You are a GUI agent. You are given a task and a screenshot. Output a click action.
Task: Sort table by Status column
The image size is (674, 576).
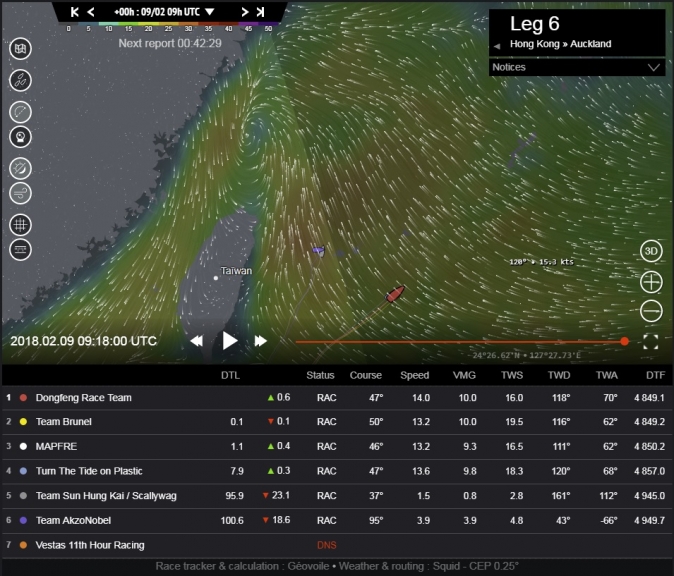point(320,375)
